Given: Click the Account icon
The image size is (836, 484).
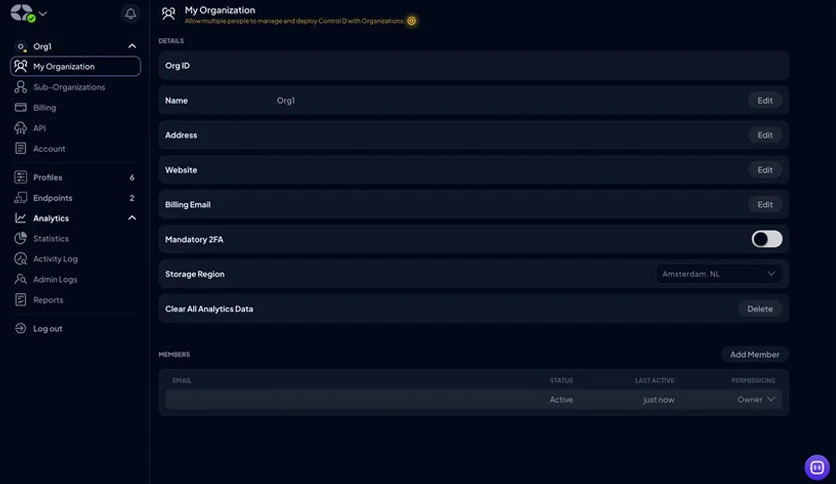Looking at the screenshot, I should 21,148.
